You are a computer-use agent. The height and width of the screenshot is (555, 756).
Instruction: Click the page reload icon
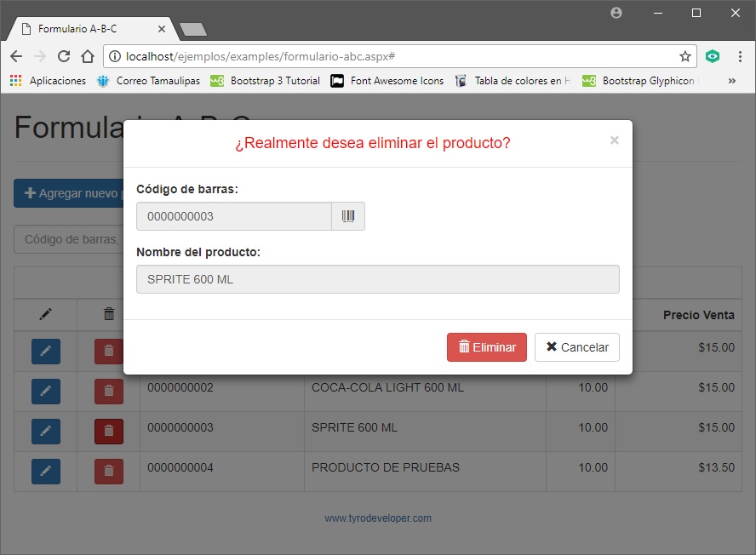[x=64, y=55]
